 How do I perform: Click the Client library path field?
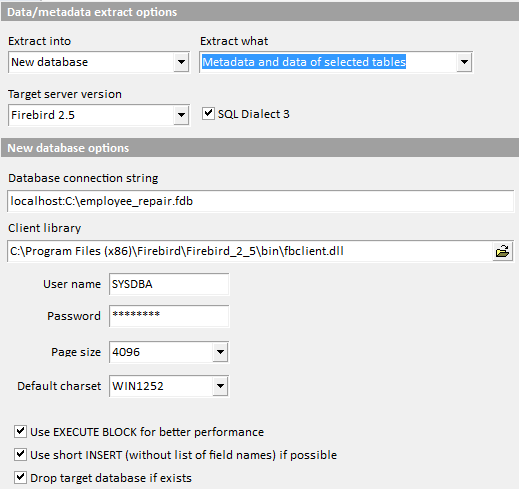tap(250, 251)
